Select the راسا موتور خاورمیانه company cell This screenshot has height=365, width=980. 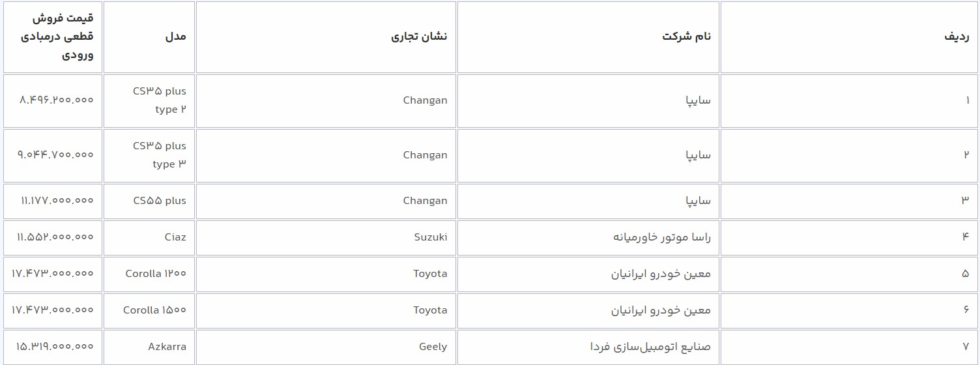click(661, 237)
